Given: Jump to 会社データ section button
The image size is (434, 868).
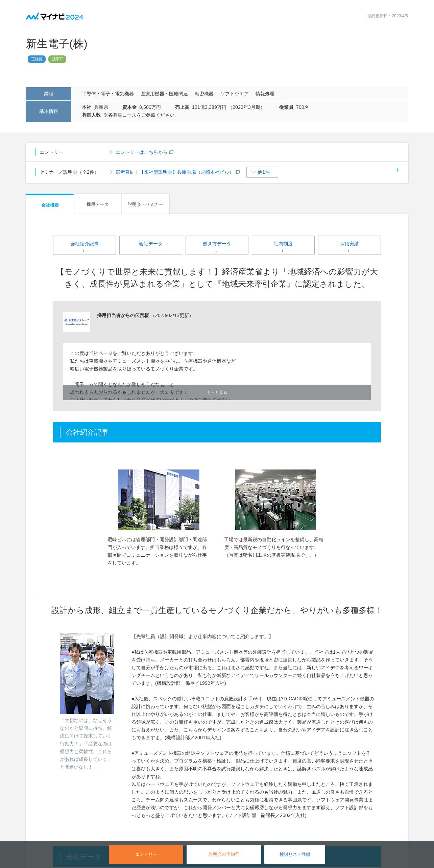Looking at the screenshot, I should (x=151, y=245).
